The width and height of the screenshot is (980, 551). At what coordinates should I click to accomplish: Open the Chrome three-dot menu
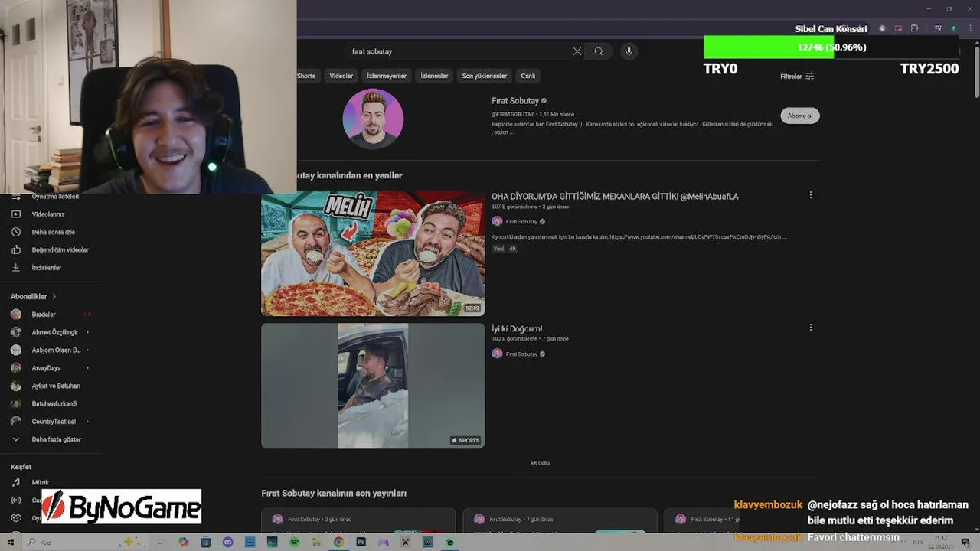point(969,28)
